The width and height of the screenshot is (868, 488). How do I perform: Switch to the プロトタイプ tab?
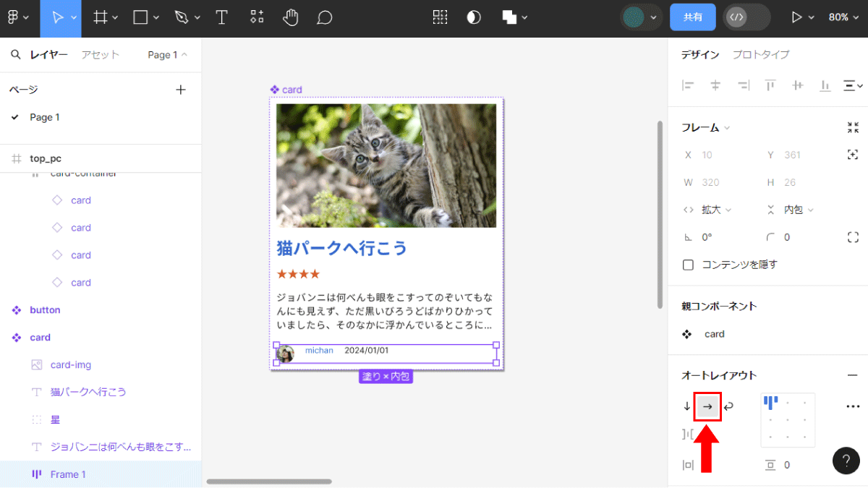(761, 55)
